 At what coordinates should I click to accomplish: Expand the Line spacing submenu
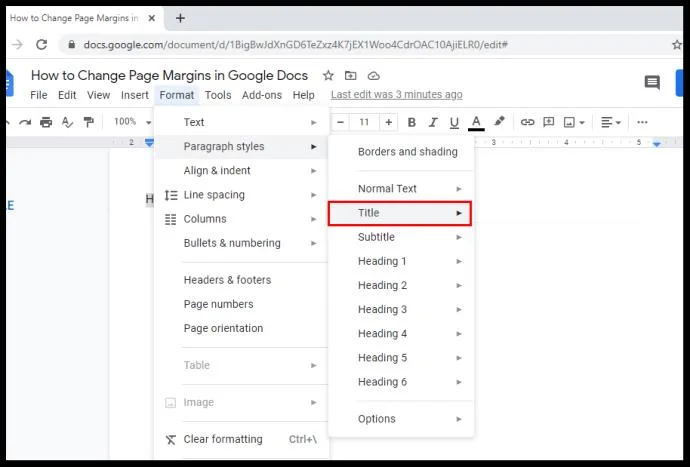click(242, 195)
